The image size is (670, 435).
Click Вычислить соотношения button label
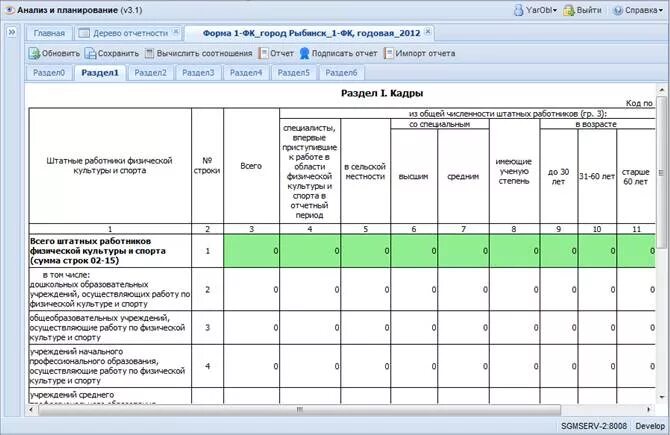204,53
